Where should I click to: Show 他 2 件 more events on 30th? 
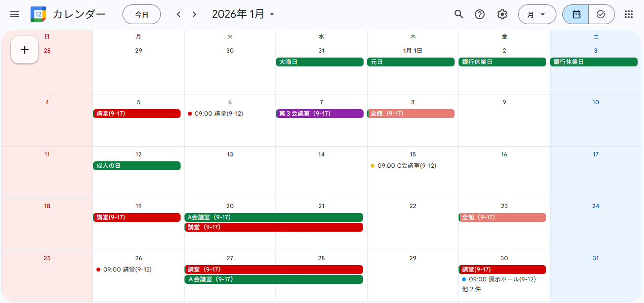tap(471, 289)
